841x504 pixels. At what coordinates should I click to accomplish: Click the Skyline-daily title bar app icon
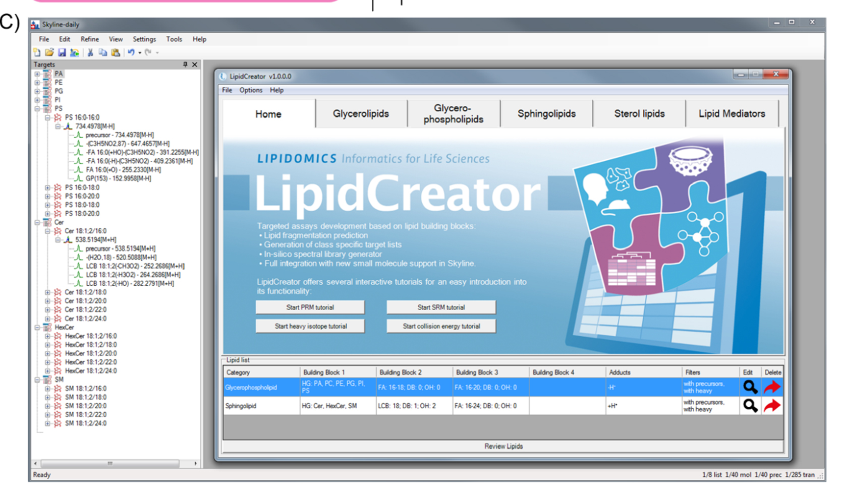35,24
